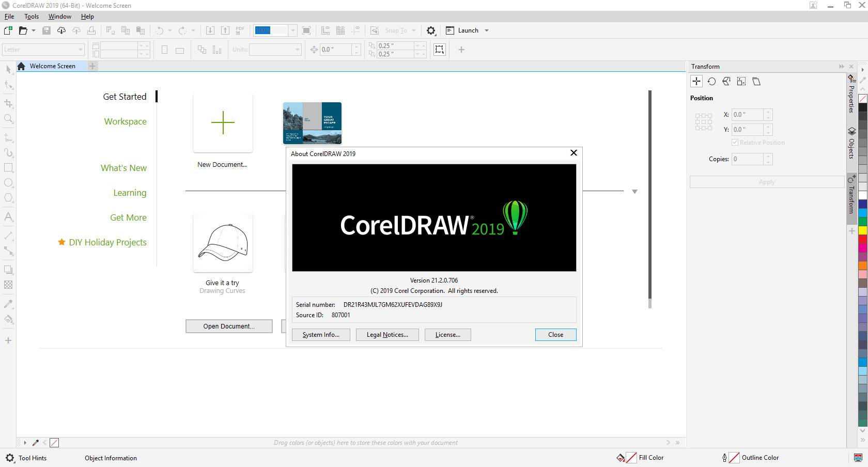Click the Position icon in Transform docker
The image size is (868, 467).
696,81
